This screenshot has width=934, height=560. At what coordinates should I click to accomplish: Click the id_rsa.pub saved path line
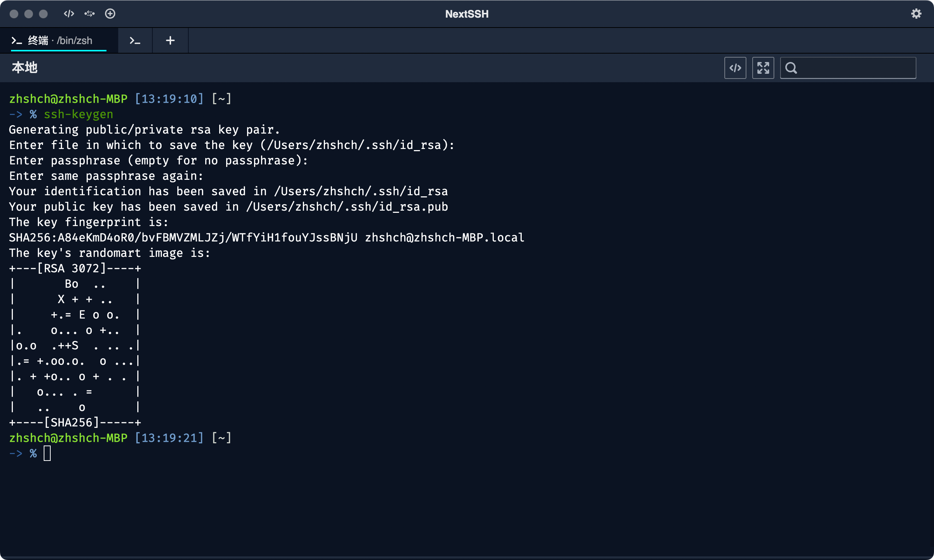[228, 207]
